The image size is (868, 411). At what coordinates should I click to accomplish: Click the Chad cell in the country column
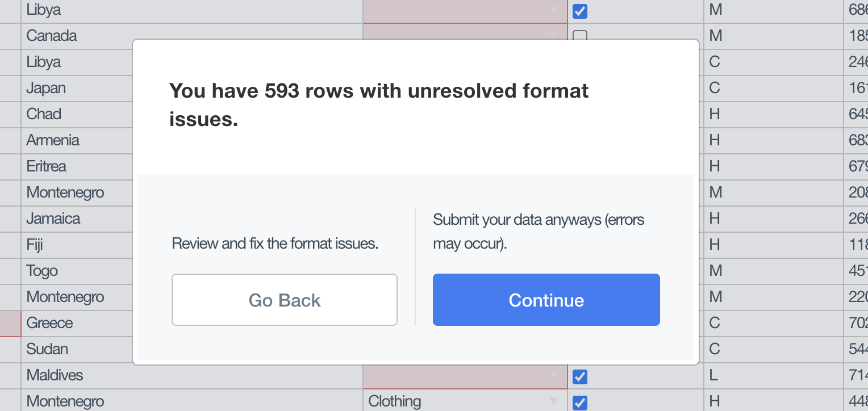tap(68, 114)
